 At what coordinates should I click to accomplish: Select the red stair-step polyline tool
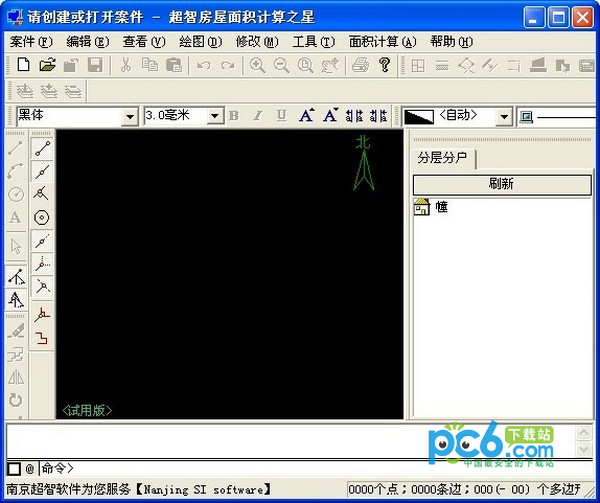pyautogui.click(x=42, y=338)
